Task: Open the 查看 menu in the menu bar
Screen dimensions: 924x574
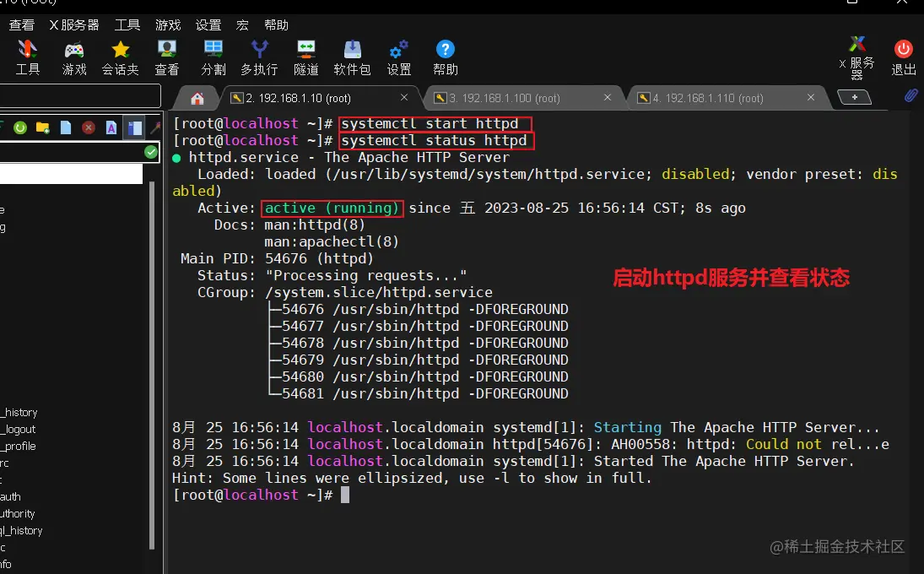Action: point(22,24)
